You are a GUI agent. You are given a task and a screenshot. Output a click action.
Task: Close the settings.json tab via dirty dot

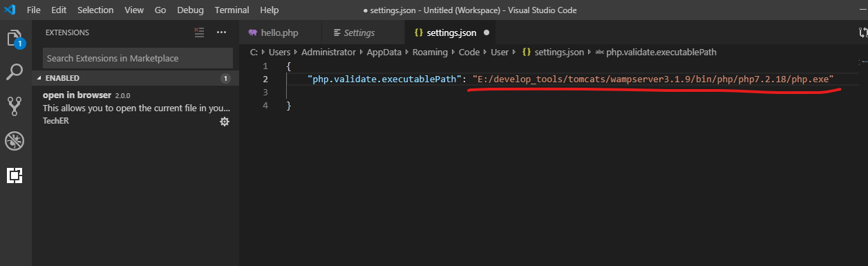(x=486, y=32)
